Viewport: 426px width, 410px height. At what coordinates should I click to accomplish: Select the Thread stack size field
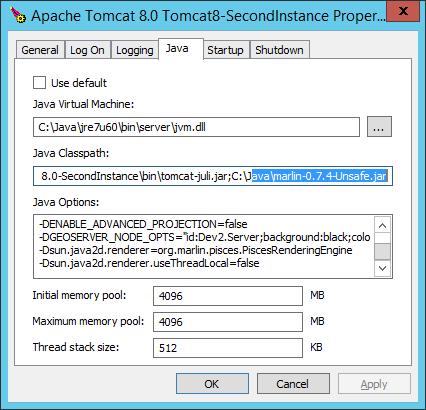point(228,348)
